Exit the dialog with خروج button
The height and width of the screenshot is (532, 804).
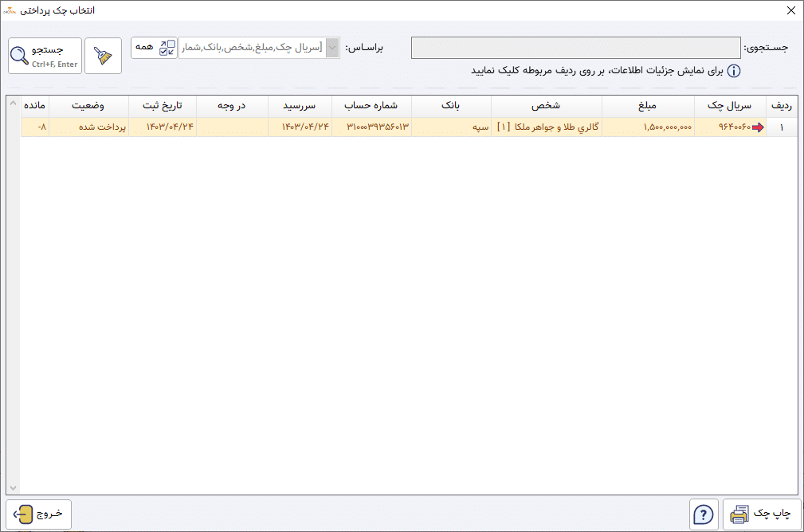38,514
